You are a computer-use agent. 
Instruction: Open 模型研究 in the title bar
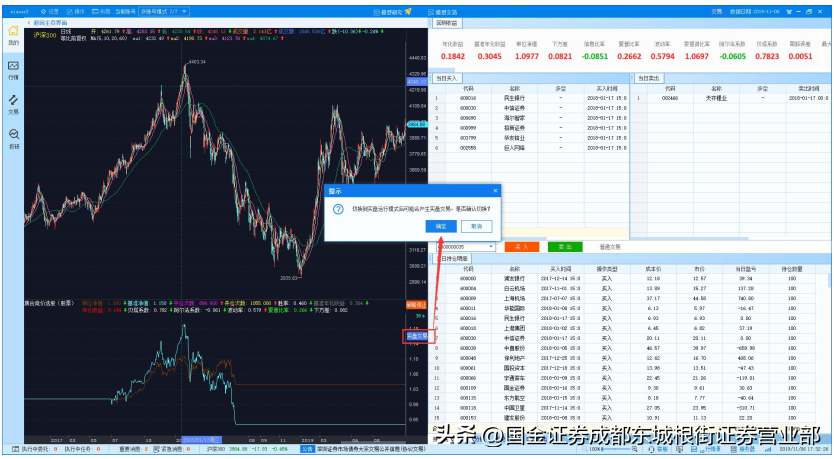click(388, 12)
